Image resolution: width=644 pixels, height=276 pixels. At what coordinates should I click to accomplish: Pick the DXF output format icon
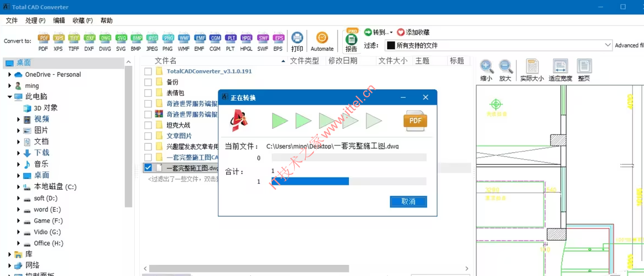coord(89,41)
